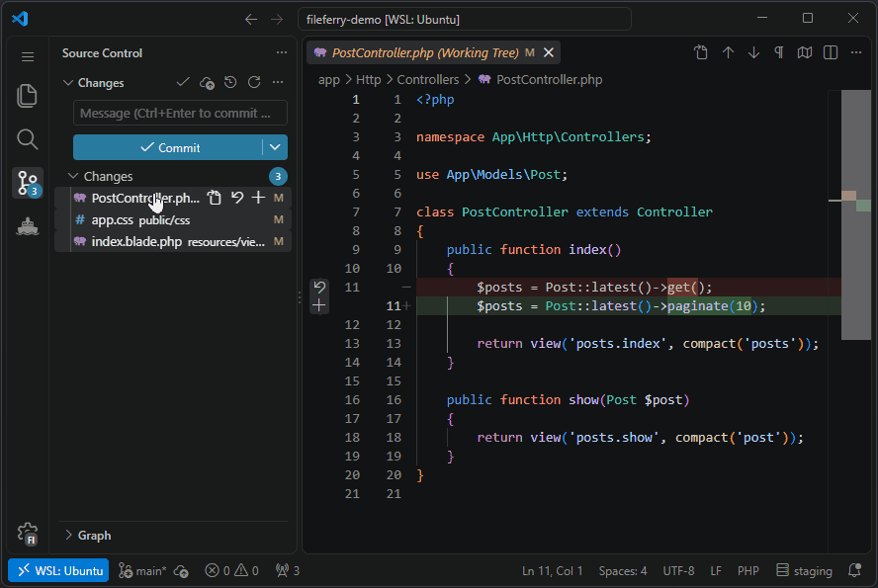Click the deleted line containing get()
Screen dimensions: 878x588
click(628, 287)
